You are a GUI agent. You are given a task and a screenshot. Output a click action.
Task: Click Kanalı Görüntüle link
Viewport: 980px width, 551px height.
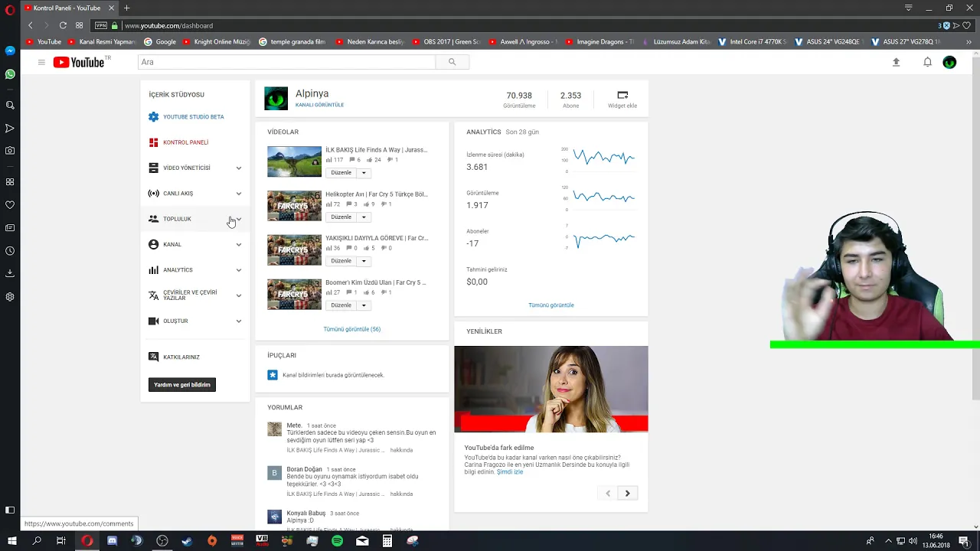(319, 105)
